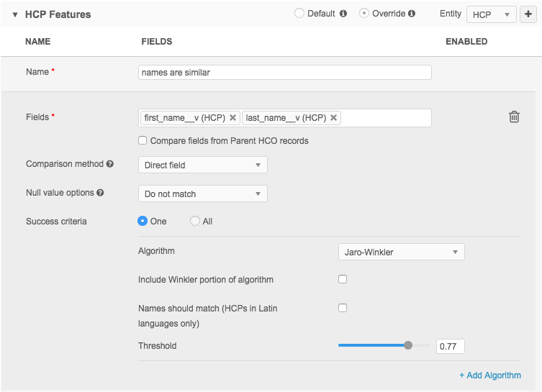The image size is (542, 392).
Task: Click the Threshold slider handle
Action: (408, 345)
